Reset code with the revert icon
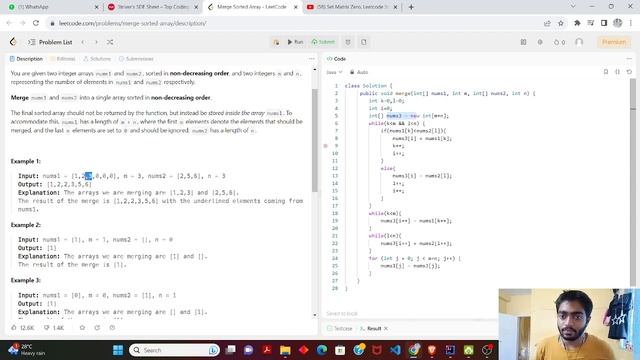Viewport: 640px width, 360px height. tap(629, 72)
